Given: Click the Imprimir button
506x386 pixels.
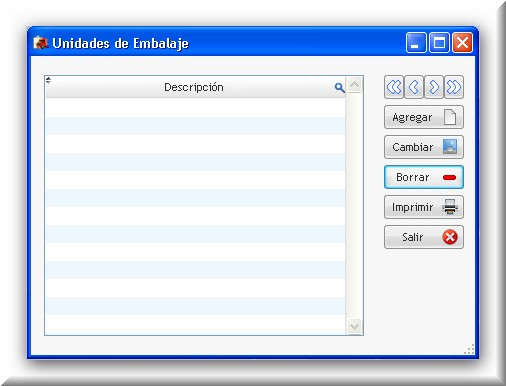Looking at the screenshot, I should 424,207.
